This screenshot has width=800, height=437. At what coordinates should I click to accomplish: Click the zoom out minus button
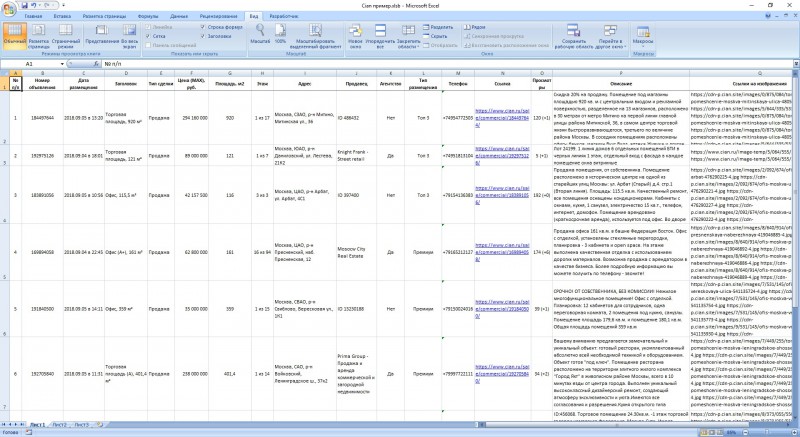click(743, 432)
